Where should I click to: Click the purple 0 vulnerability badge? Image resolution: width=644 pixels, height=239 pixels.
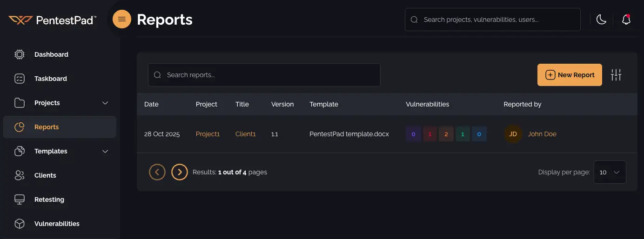click(413, 134)
